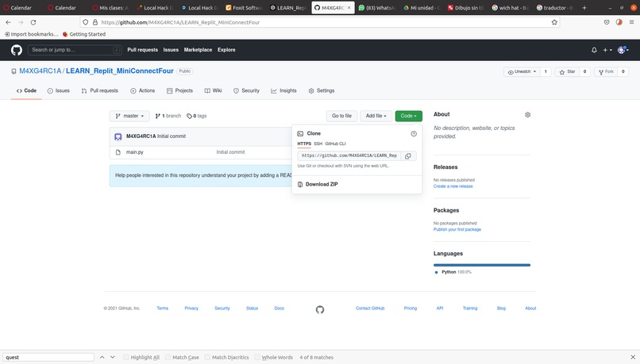Focus the GitHub search field

click(x=75, y=50)
